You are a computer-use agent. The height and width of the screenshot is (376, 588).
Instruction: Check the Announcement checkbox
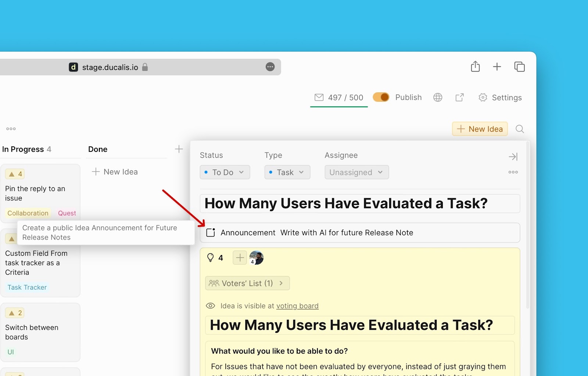click(x=211, y=233)
